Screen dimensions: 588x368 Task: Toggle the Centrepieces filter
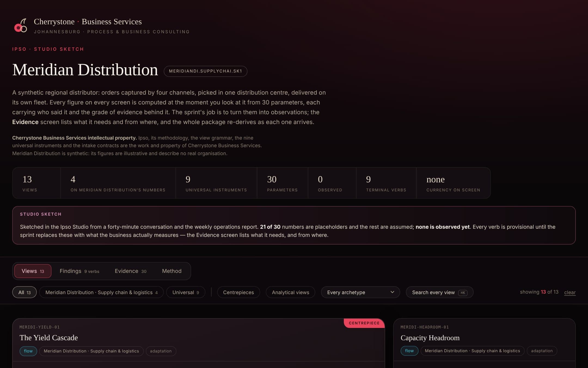click(x=238, y=292)
